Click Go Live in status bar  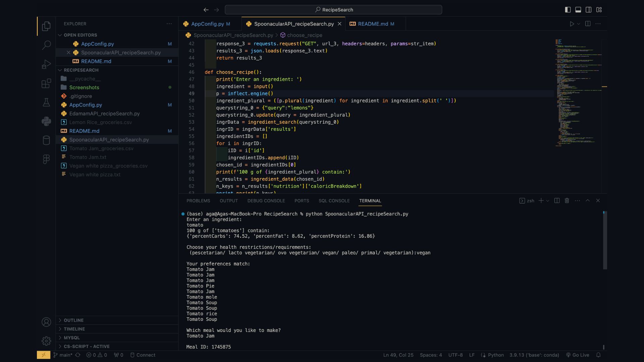point(578,355)
